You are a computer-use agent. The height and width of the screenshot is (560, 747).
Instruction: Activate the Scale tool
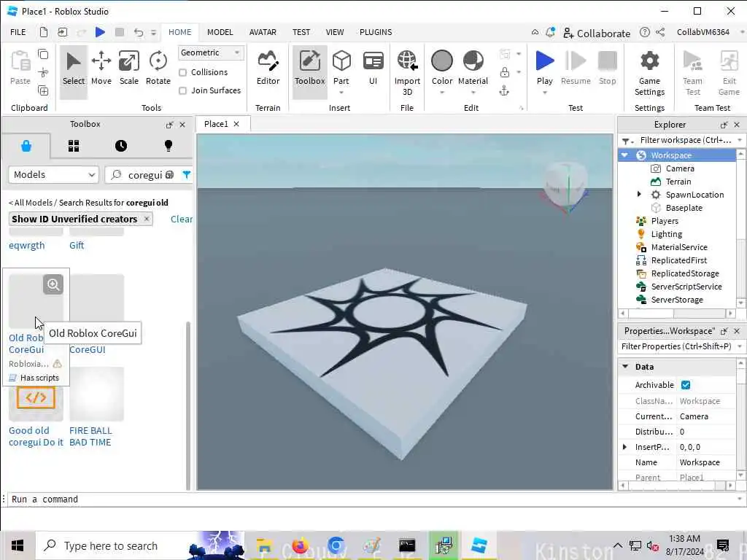tap(128, 69)
